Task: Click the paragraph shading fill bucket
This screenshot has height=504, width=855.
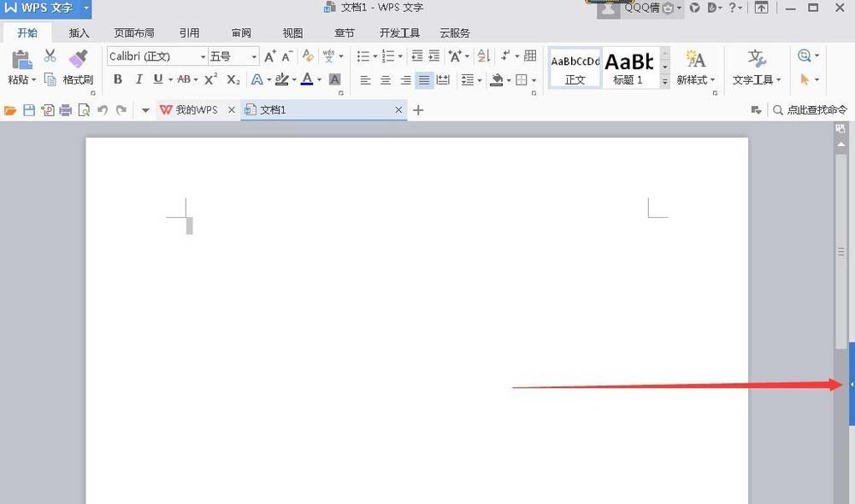Action: [497, 80]
